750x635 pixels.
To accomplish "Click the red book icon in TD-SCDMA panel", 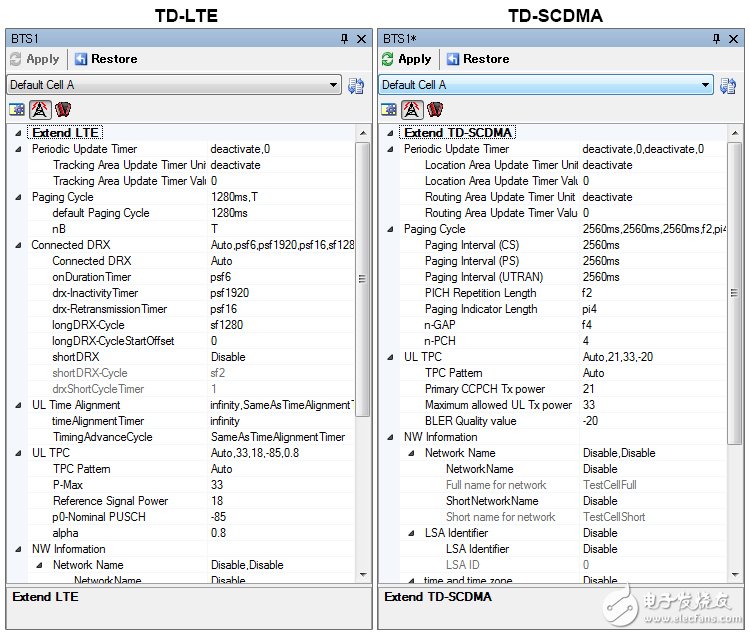I will click(x=434, y=109).
